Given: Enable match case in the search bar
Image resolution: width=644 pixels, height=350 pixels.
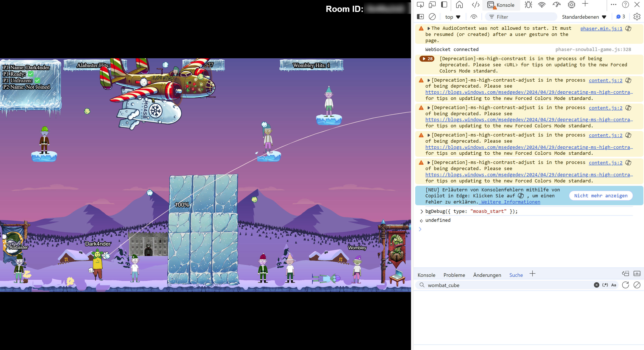Looking at the screenshot, I should [614, 285].
